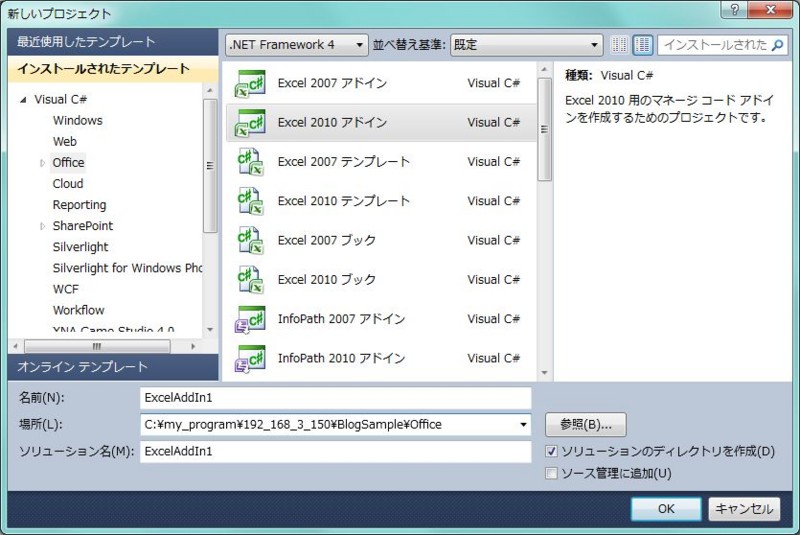This screenshot has width=800, height=535.
Task: Switch to small icons view
Action: pyautogui.click(x=619, y=45)
